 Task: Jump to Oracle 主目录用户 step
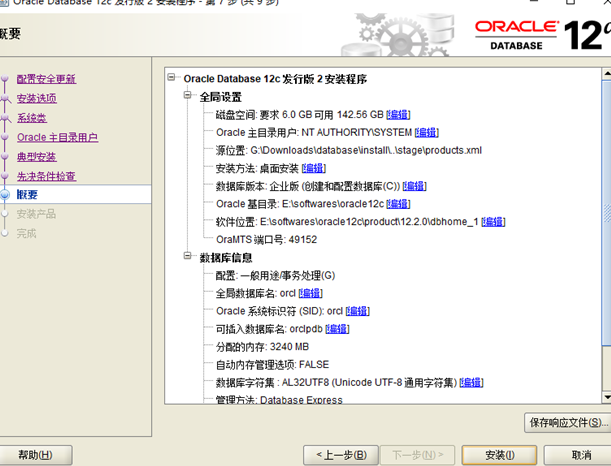57,137
